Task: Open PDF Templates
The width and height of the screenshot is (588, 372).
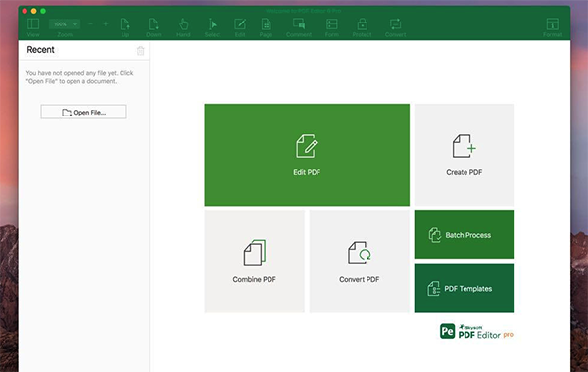Action: click(x=465, y=289)
